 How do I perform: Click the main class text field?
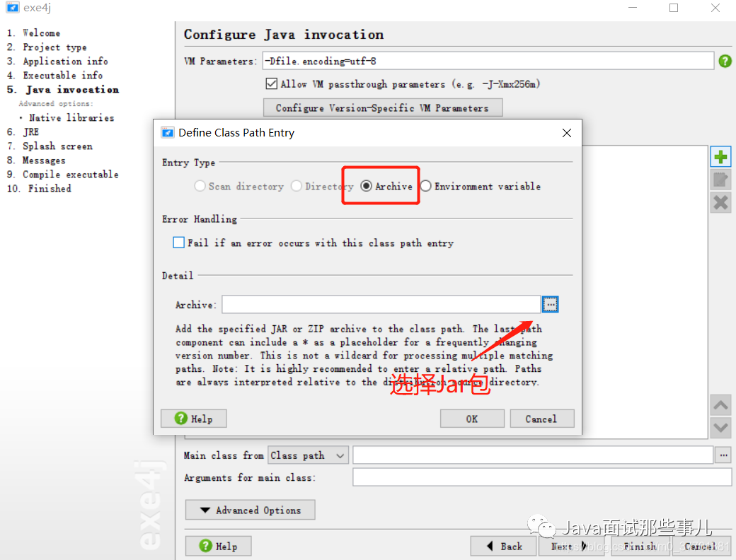(x=533, y=455)
